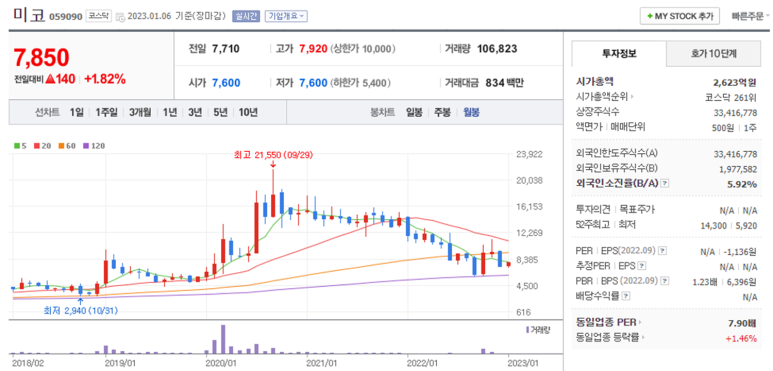Click the 시가 value 7,600
This screenshot has width=773, height=371.
226,83
